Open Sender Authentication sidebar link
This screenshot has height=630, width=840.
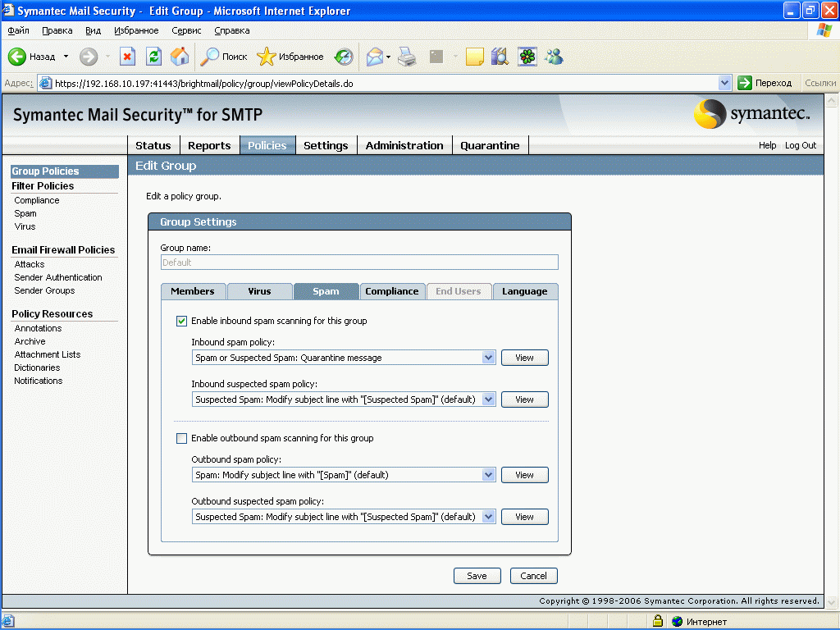pos(58,277)
